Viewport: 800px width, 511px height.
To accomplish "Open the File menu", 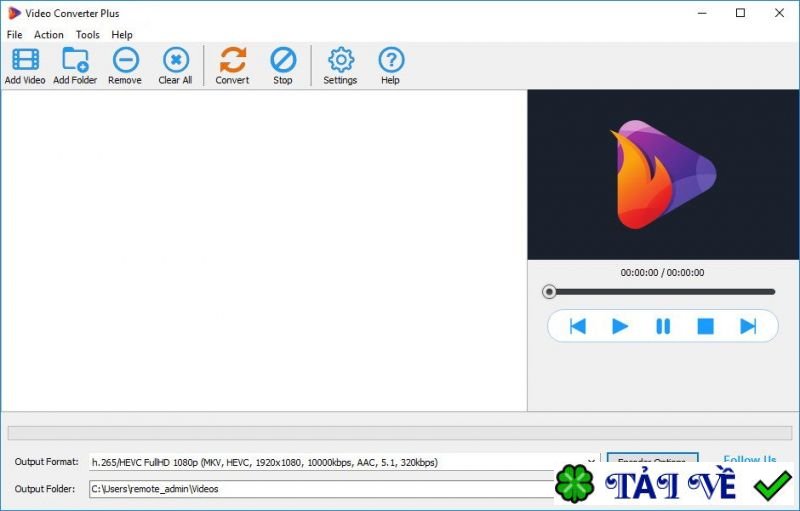I will click(14, 35).
